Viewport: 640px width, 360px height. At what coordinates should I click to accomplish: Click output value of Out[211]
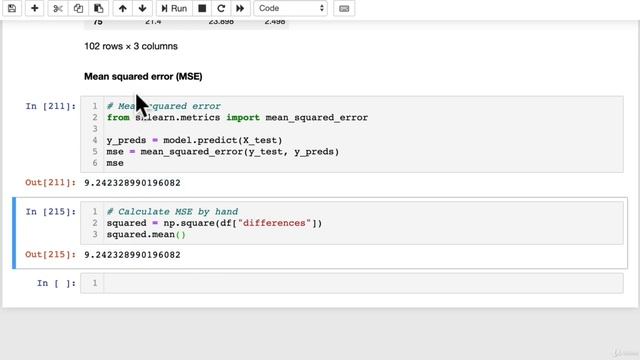tap(132, 183)
